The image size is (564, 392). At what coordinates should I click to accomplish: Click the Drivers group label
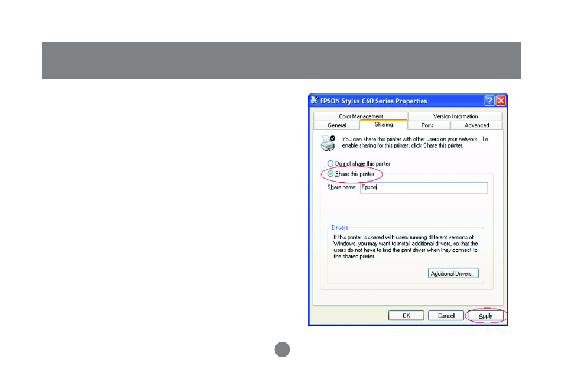pyautogui.click(x=339, y=228)
